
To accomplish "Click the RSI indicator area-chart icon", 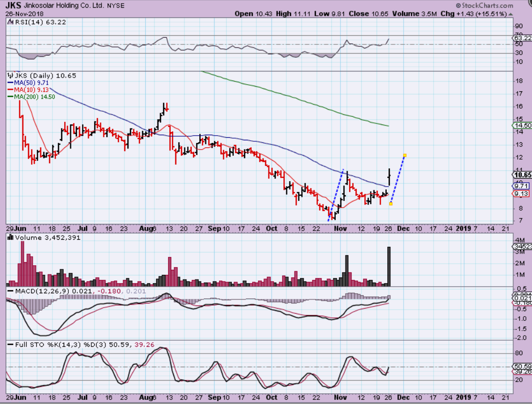I will (x=10, y=22).
